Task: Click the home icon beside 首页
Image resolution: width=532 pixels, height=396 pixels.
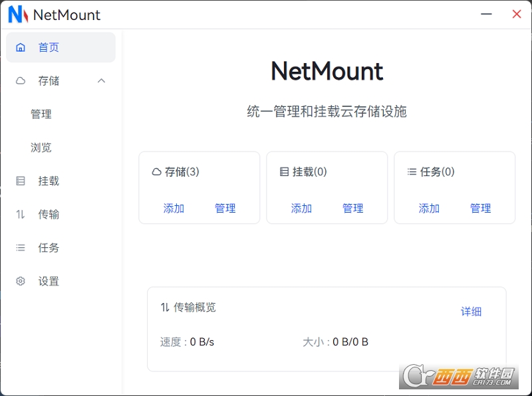Action: click(21, 47)
